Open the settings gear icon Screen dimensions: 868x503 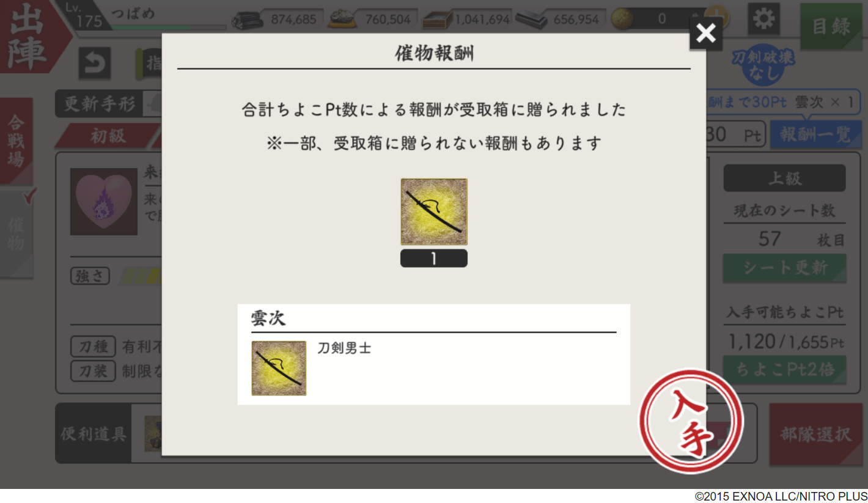(x=763, y=19)
